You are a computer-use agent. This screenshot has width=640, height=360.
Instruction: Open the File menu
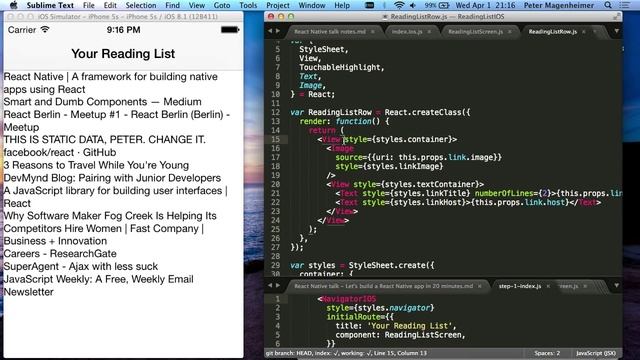(89, 5)
